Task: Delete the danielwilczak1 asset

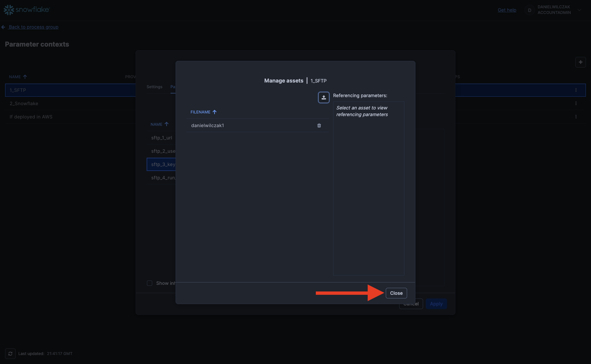Action: coord(319,125)
